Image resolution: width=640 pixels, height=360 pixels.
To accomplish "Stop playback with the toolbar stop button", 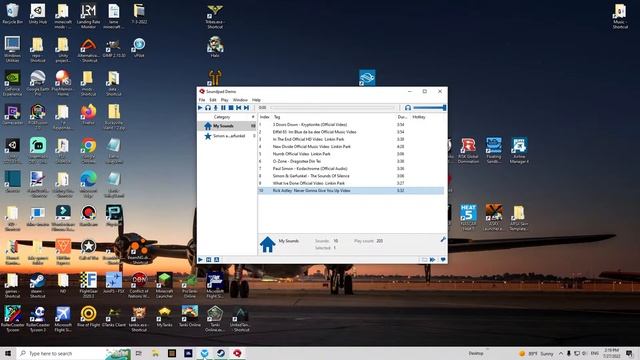I will [x=231, y=108].
